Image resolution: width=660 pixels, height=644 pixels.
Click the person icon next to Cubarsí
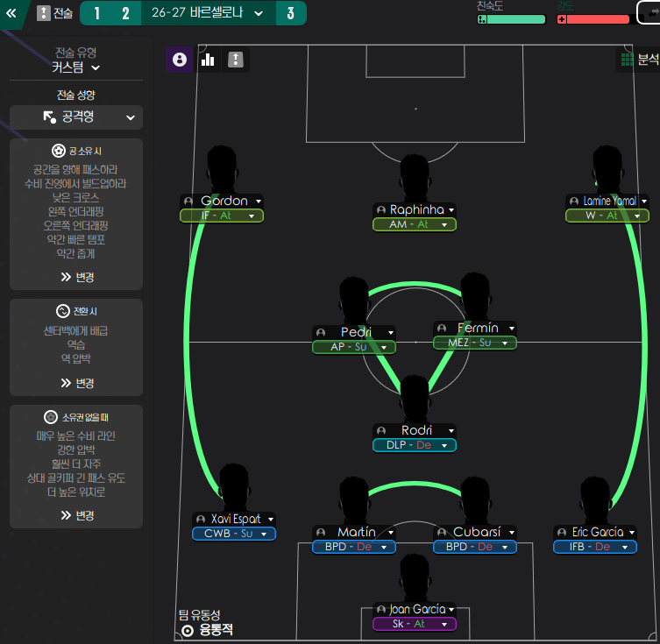tap(442, 532)
